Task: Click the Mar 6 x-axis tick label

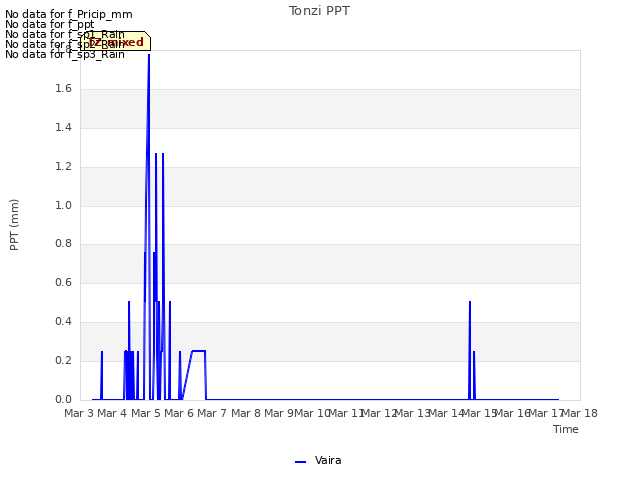Action: (179, 413)
